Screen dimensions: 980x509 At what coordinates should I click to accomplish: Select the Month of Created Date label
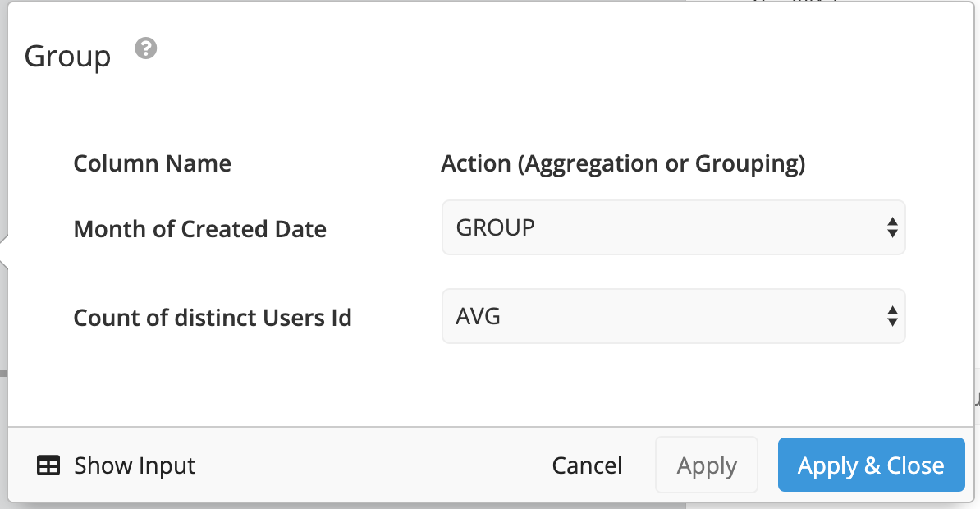tap(200, 229)
